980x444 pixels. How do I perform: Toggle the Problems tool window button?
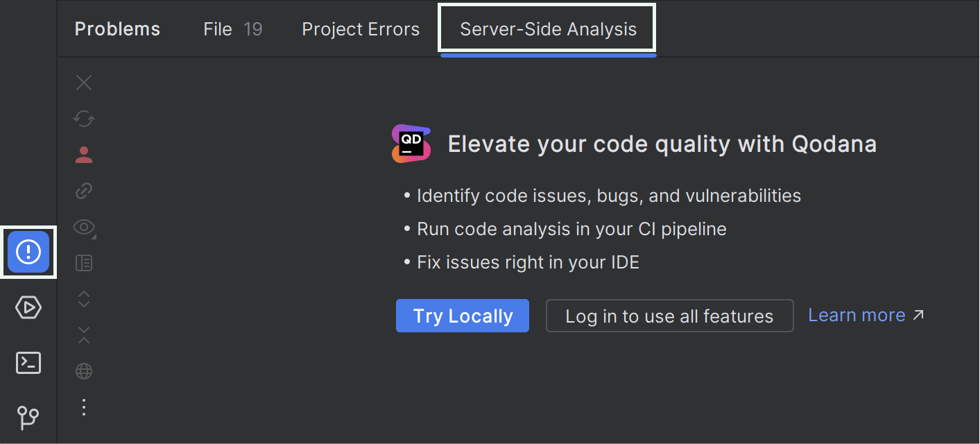click(28, 252)
